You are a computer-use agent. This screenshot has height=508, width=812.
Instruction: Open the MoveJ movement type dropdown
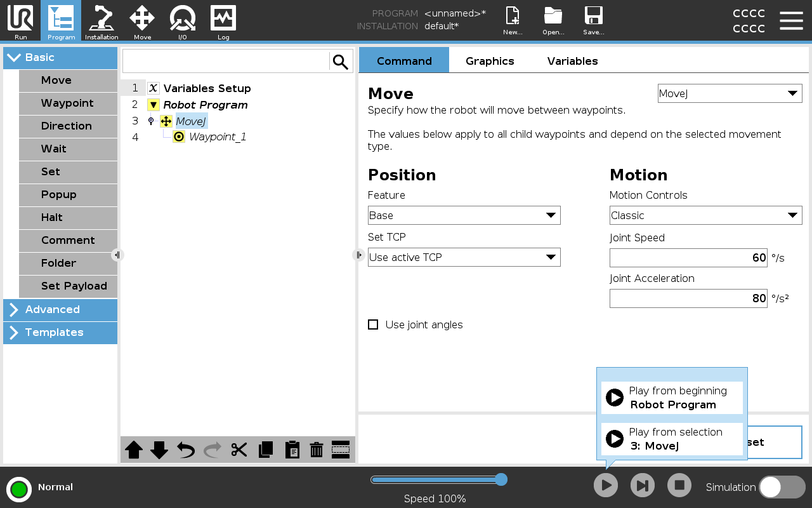point(730,93)
